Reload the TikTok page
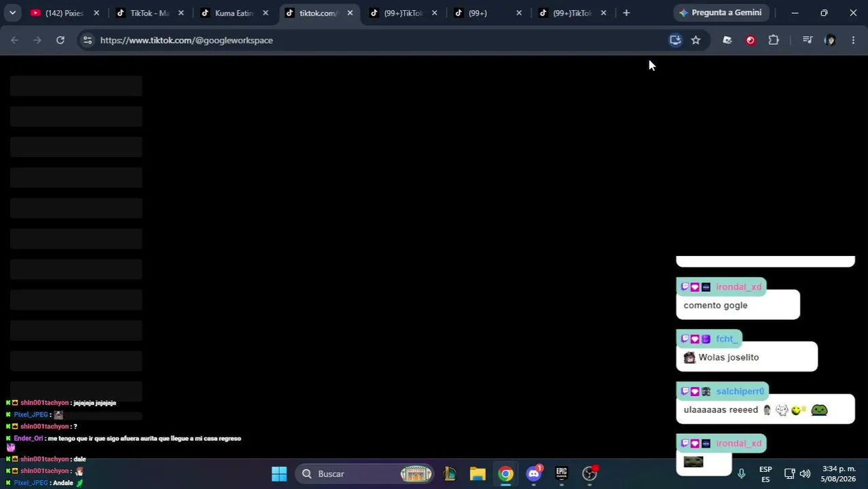 tap(60, 40)
